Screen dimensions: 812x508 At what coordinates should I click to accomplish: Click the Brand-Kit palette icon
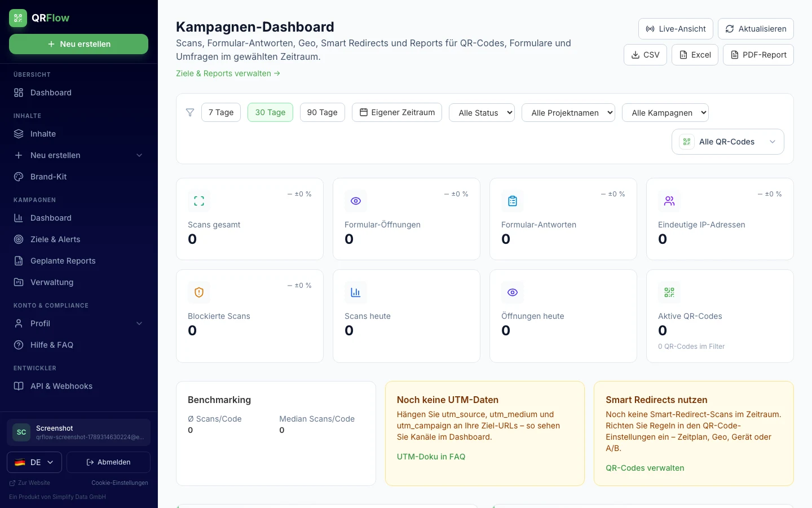[19, 177]
